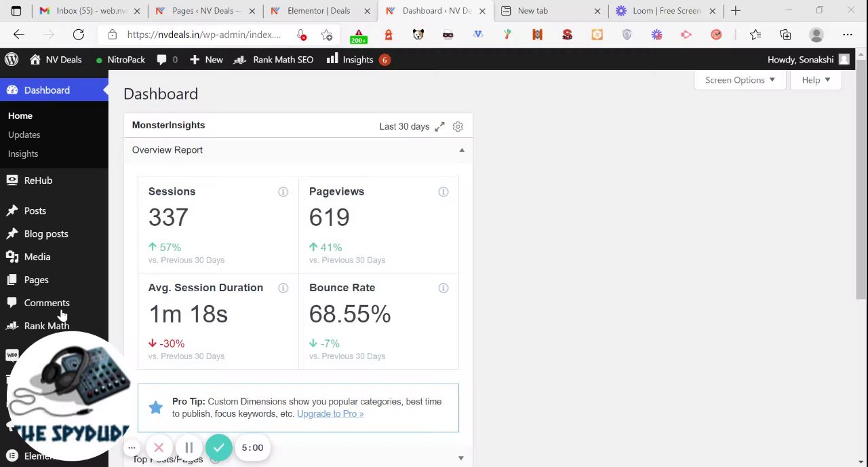Image resolution: width=868 pixels, height=467 pixels.
Task: Finish the Loom recording with checkmark
Action: coord(218,447)
